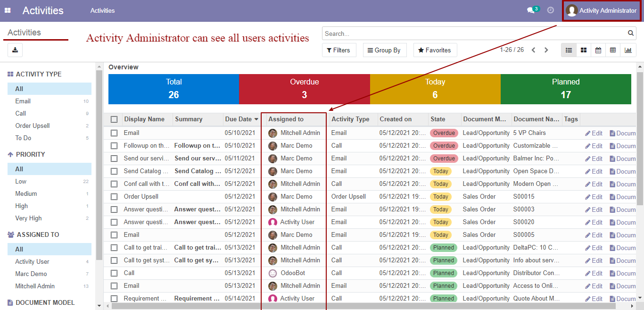The width and height of the screenshot is (644, 310).
Task: Switch to graph chart view
Action: tap(628, 50)
